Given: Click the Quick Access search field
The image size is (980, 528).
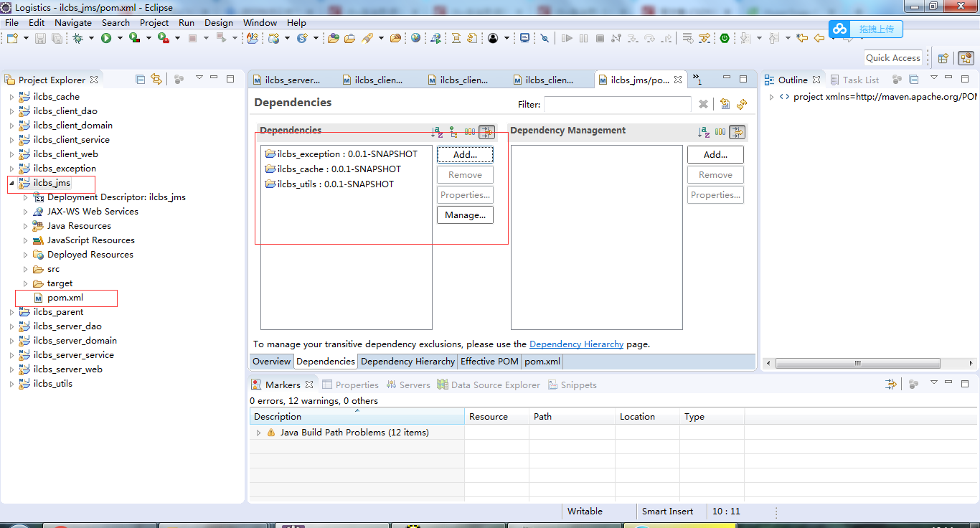Looking at the screenshot, I should 892,58.
